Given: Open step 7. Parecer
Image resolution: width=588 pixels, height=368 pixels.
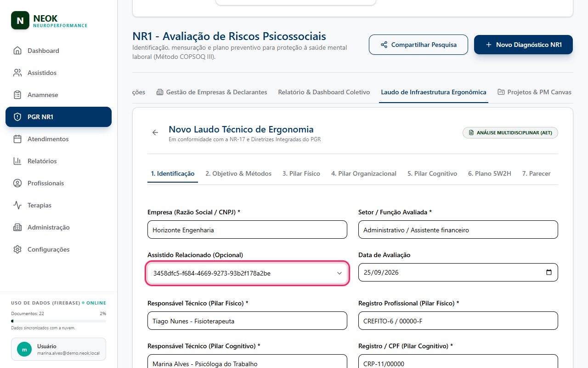Looking at the screenshot, I should (x=537, y=173).
